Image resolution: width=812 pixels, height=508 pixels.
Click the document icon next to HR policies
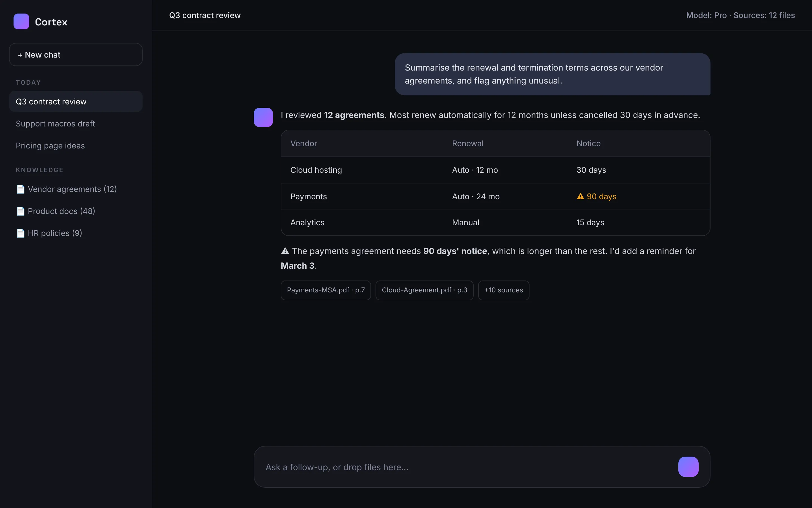21,233
